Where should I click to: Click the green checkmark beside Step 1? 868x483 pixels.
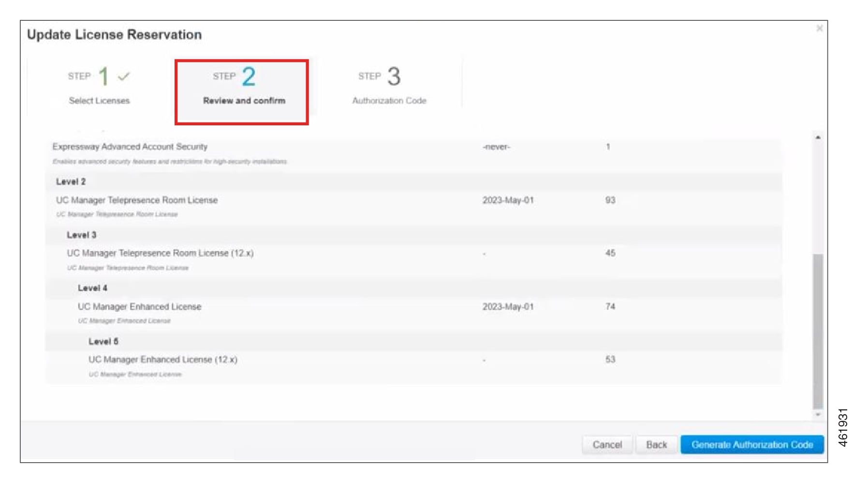pyautogui.click(x=124, y=76)
